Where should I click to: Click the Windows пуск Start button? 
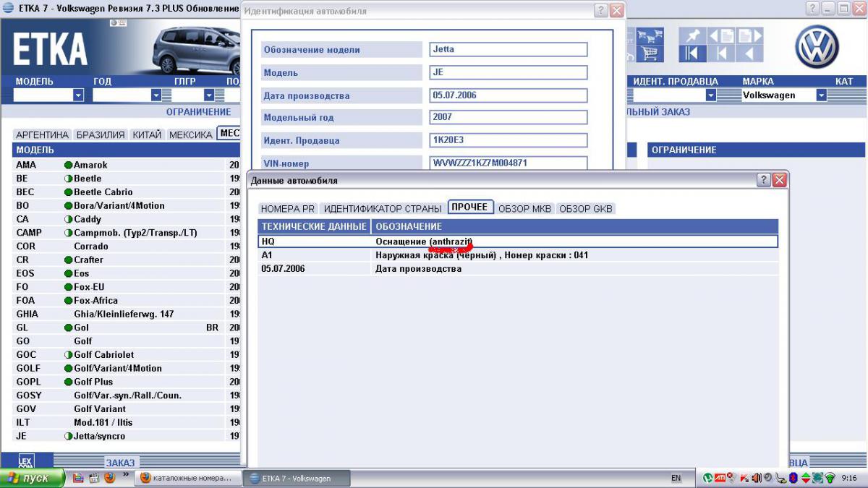coord(33,478)
